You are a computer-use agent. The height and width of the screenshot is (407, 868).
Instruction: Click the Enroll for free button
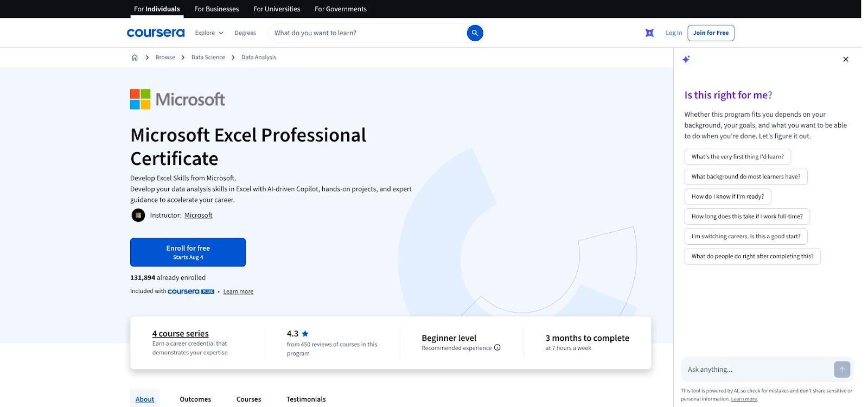(x=188, y=252)
